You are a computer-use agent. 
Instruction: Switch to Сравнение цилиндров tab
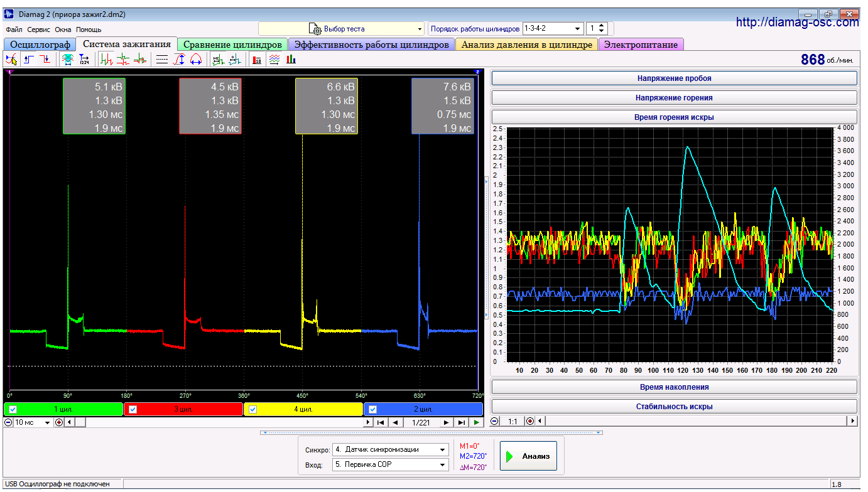pyautogui.click(x=232, y=45)
